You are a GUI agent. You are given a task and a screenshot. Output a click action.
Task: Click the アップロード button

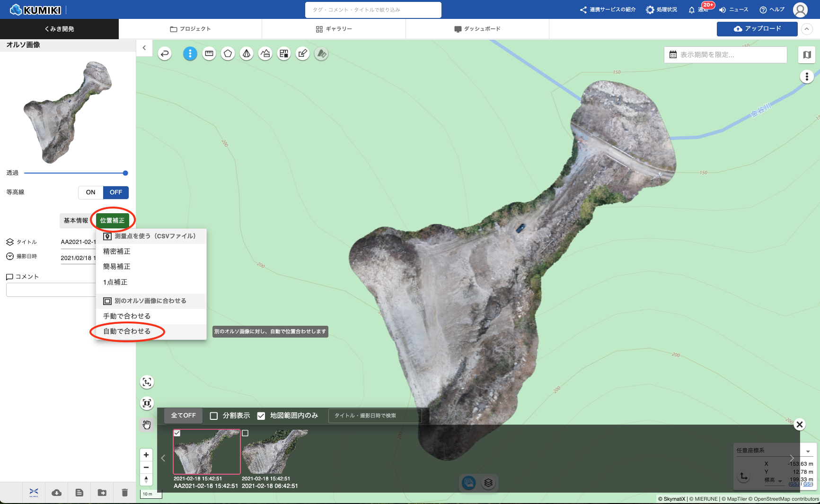(x=757, y=29)
